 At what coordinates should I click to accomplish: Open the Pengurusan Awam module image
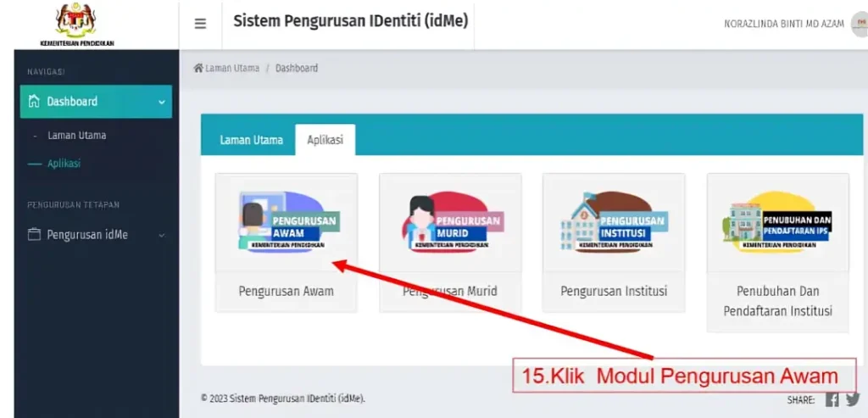(x=287, y=222)
